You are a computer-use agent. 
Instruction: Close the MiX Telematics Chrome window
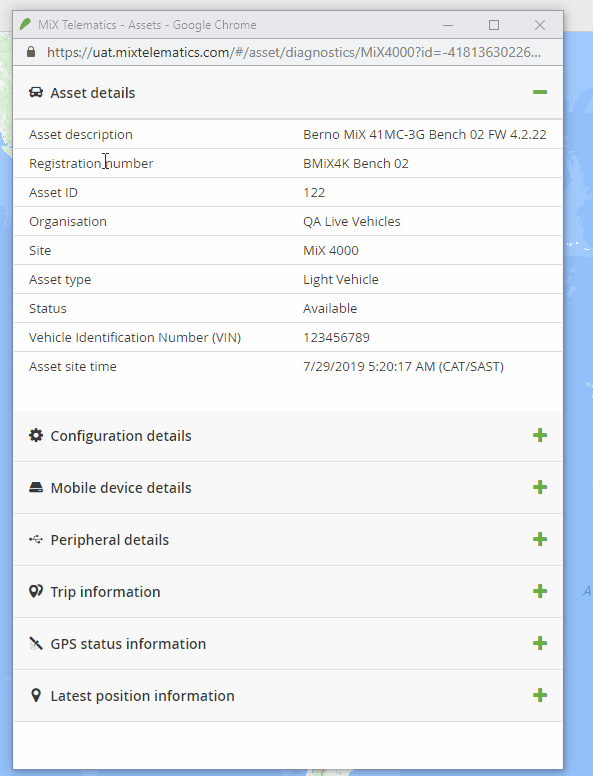(540, 25)
